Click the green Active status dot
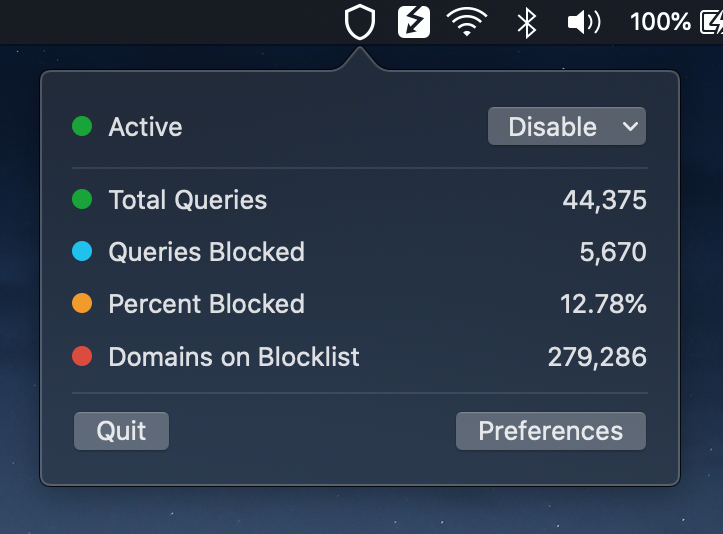The image size is (723, 534). click(x=82, y=126)
